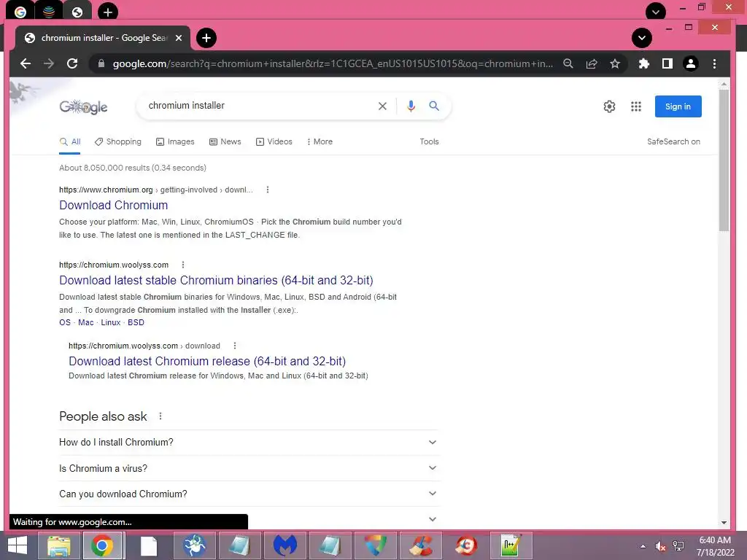Switch to Videos results
The width and height of the screenshot is (747, 560).
274,141
